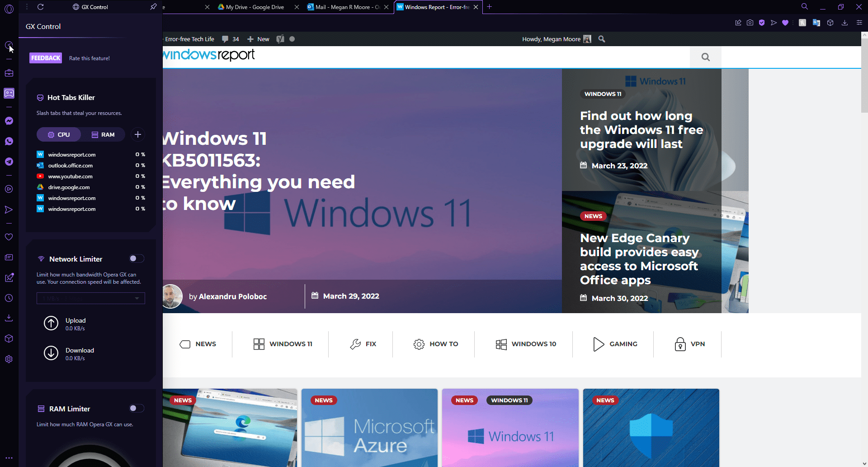The height and width of the screenshot is (467, 868).
Task: Open the VPN category menu item
Action: tap(690, 344)
